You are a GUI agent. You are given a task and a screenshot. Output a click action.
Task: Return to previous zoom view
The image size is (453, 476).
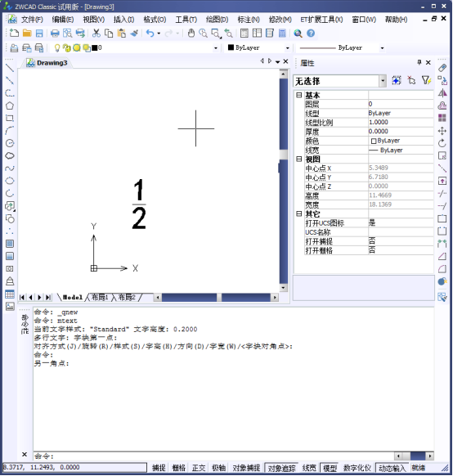pos(228,33)
